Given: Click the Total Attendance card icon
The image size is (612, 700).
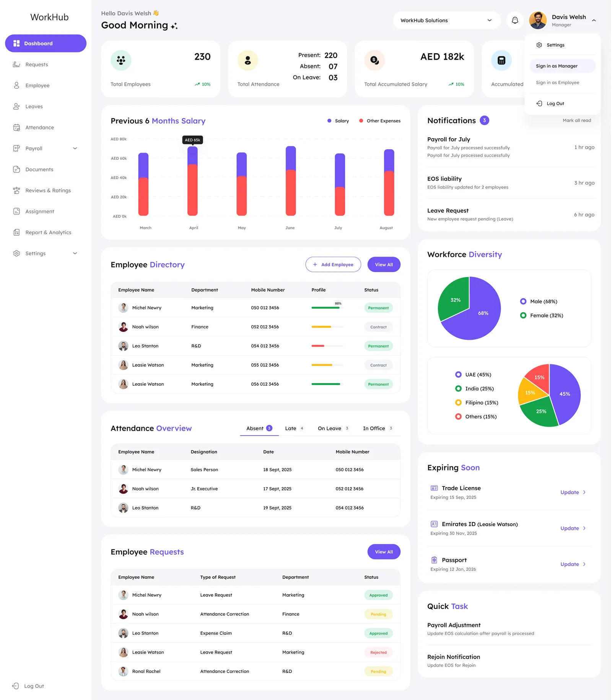Looking at the screenshot, I should (248, 60).
